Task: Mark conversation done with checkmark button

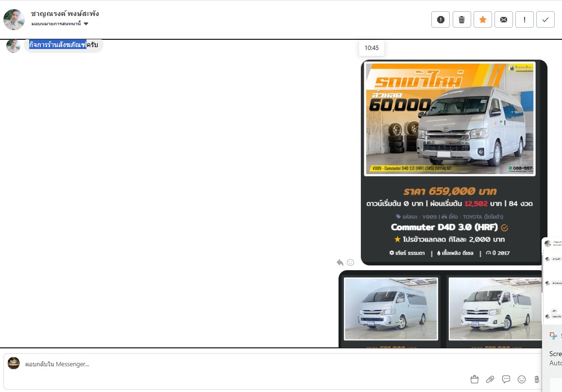Action: click(x=545, y=19)
